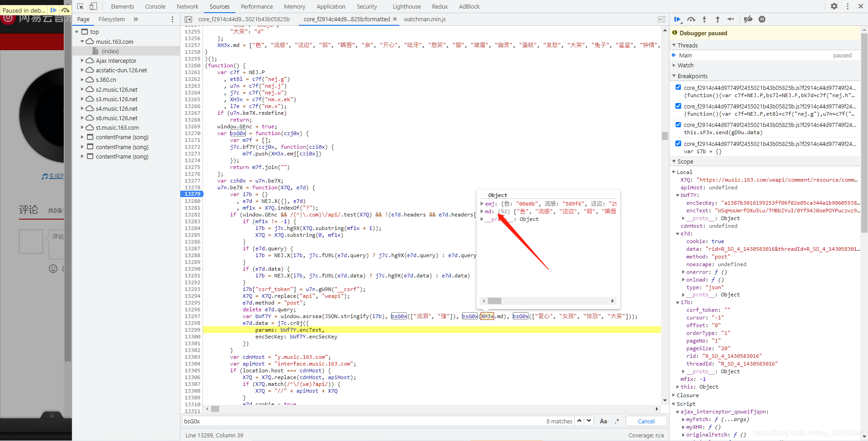
Task: Expand the md array in object popup
Action: [x=482, y=211]
